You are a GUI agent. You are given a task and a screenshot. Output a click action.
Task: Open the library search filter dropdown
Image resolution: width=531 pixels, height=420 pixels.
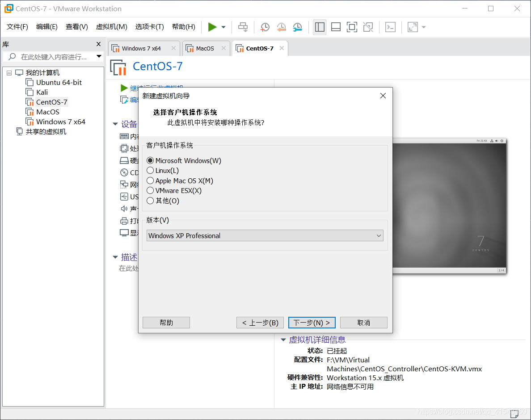pos(99,56)
